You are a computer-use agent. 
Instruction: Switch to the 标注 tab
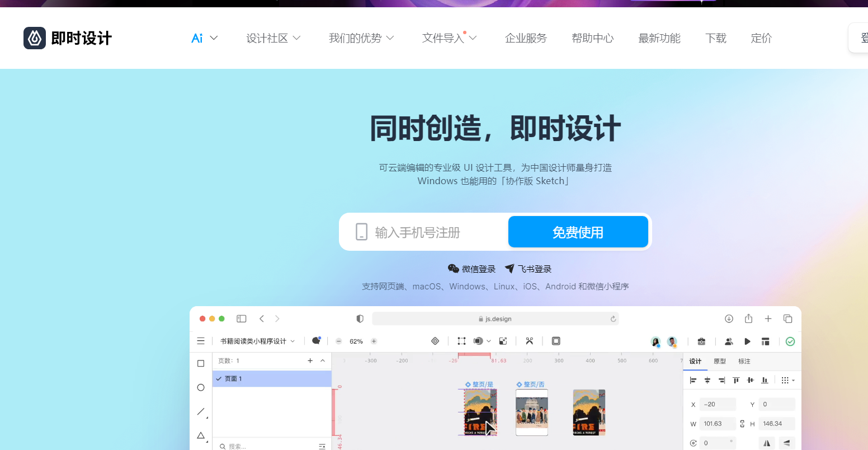point(744,361)
